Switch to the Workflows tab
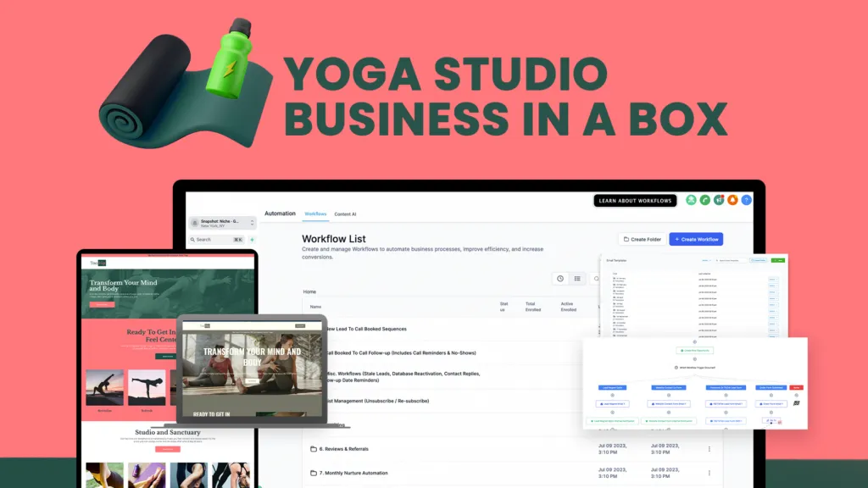Image resolution: width=868 pixels, height=488 pixels. (315, 213)
